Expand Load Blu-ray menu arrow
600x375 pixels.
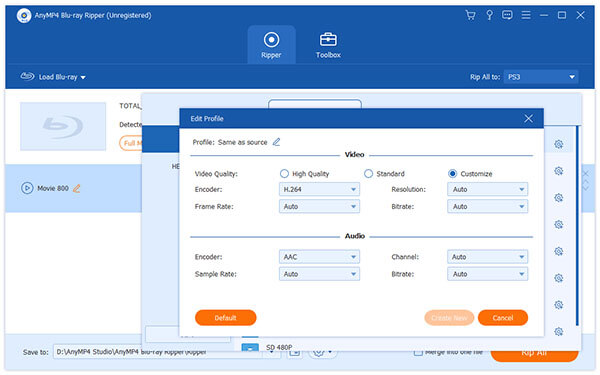coord(83,77)
